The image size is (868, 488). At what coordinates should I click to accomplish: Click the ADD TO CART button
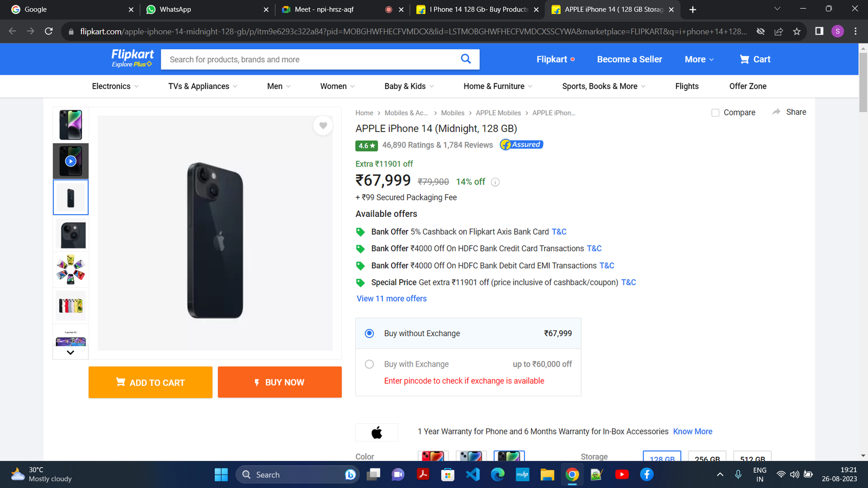[x=150, y=382]
